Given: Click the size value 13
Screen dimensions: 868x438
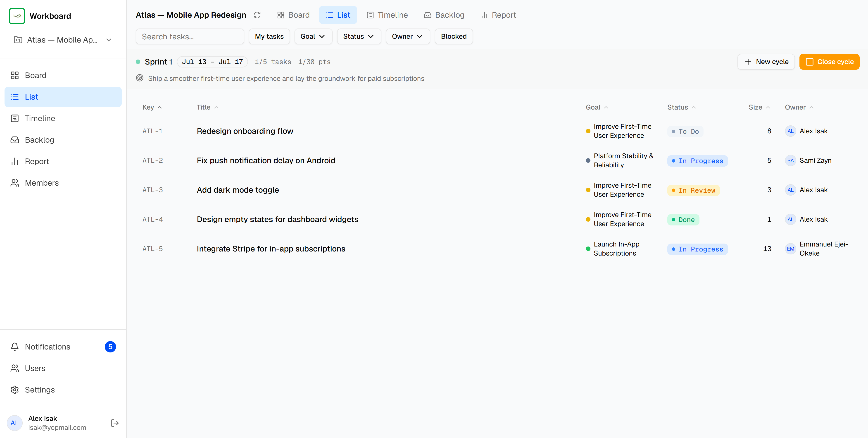Looking at the screenshot, I should [x=767, y=249].
